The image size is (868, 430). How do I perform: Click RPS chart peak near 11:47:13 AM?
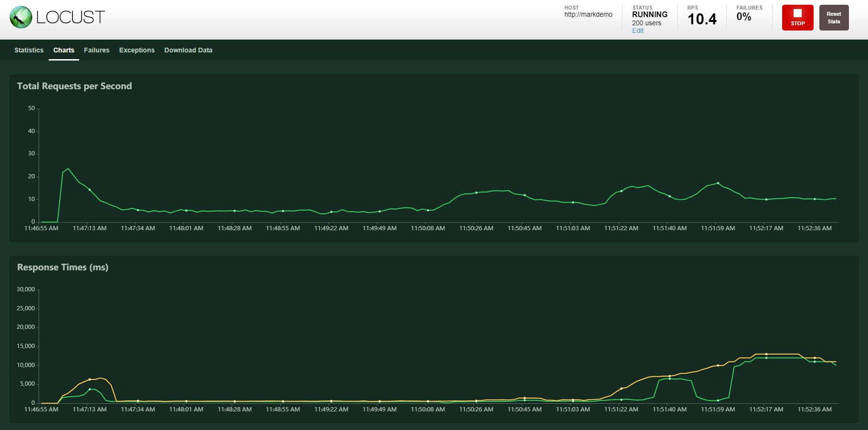[x=68, y=169]
